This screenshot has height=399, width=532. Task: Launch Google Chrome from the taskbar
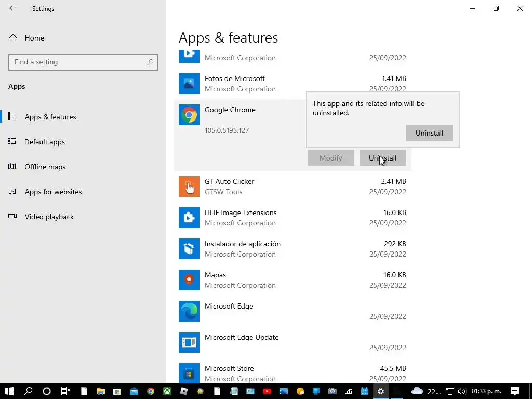pyautogui.click(x=150, y=391)
